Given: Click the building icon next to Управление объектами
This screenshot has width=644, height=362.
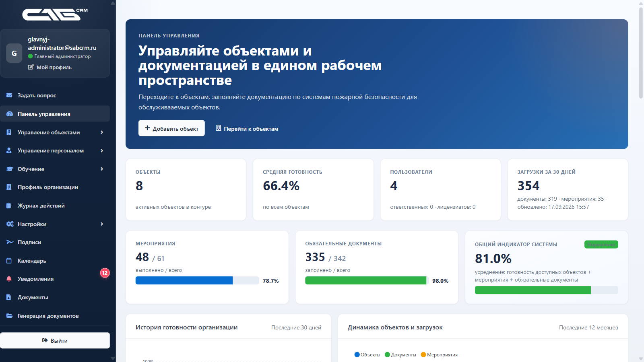Looking at the screenshot, I should point(9,132).
